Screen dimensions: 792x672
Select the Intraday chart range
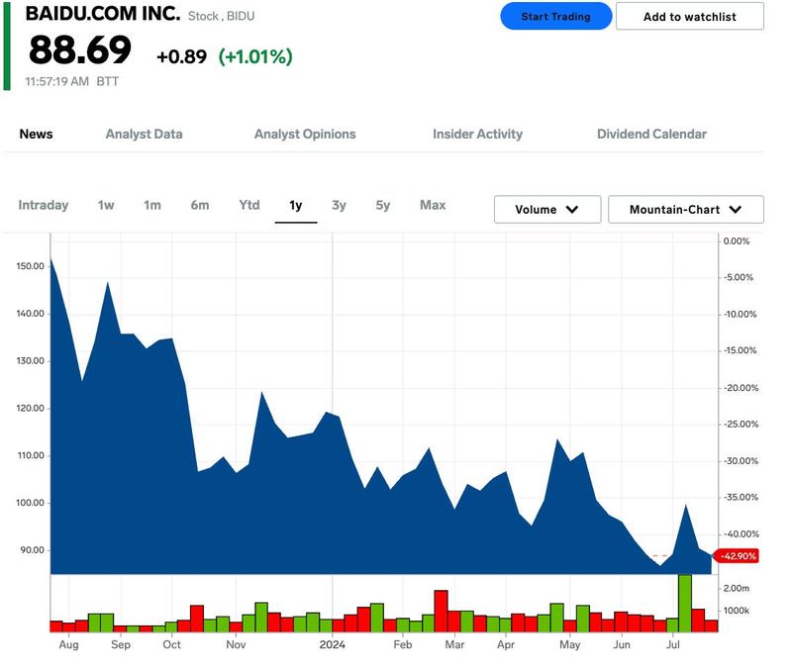[43, 205]
